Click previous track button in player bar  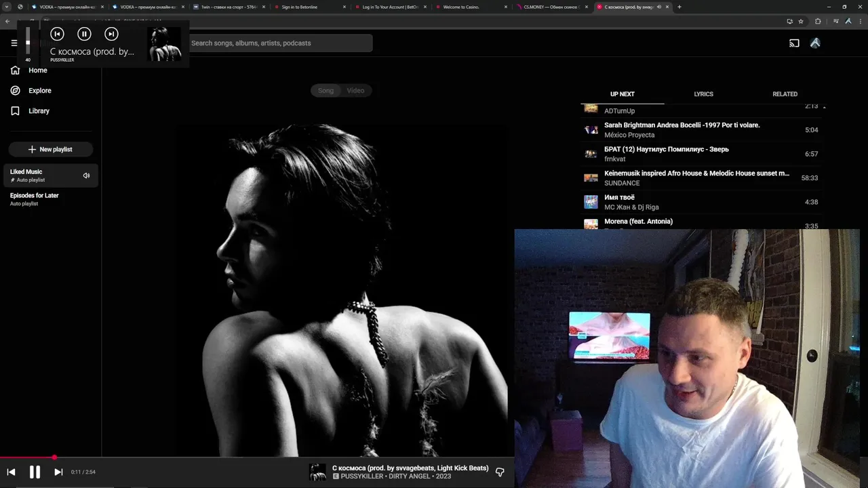pyautogui.click(x=11, y=472)
